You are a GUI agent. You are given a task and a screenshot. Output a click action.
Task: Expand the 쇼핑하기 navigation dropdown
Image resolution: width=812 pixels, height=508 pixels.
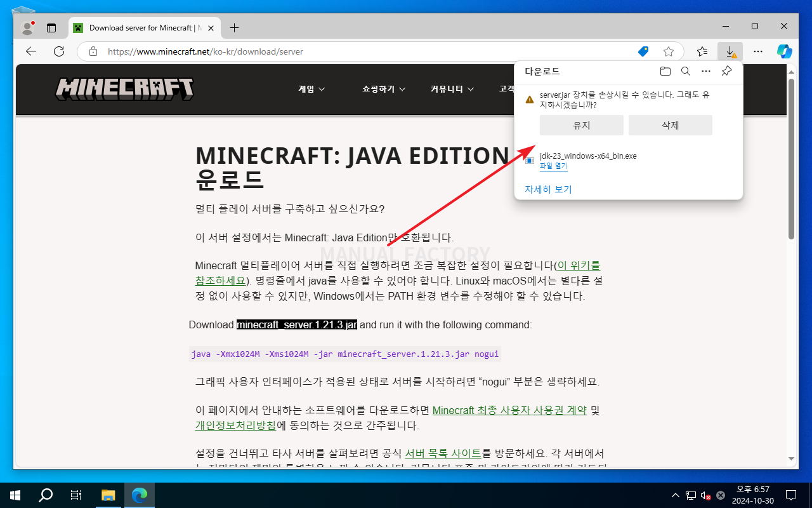[x=384, y=90]
